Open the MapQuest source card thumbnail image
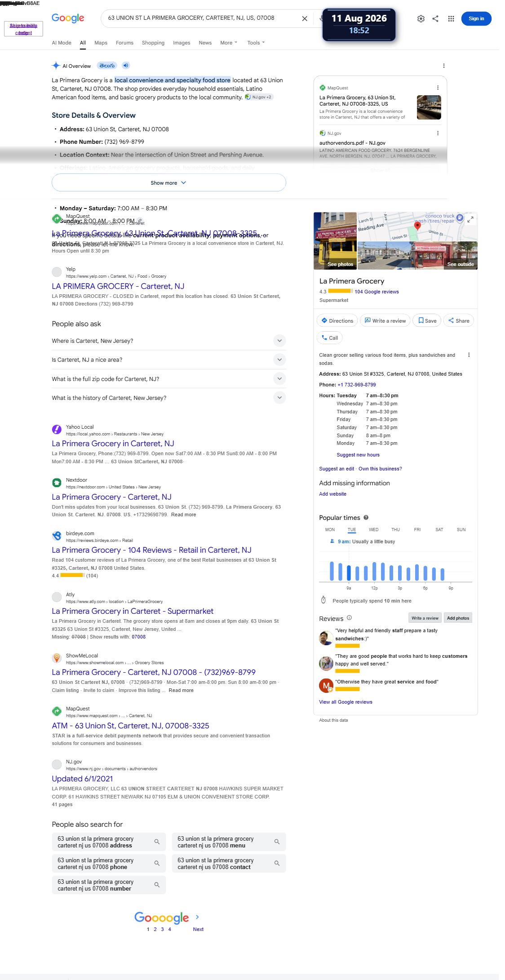 pos(429,107)
